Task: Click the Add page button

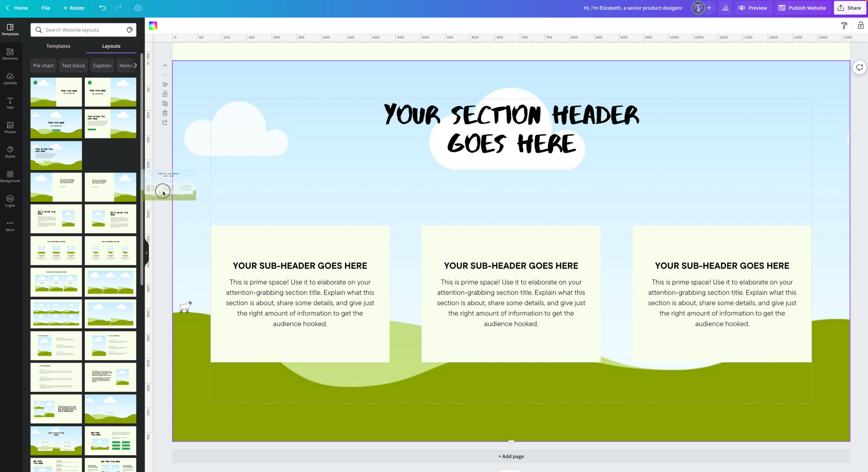Action: point(510,456)
